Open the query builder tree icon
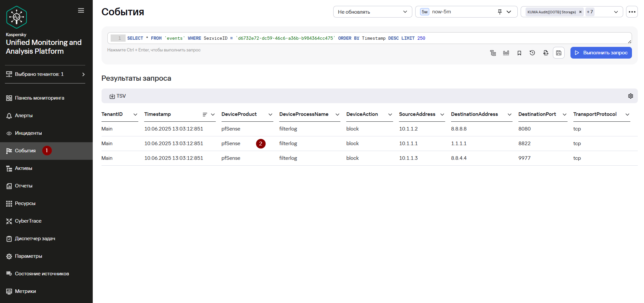The image size is (644, 303). [493, 53]
